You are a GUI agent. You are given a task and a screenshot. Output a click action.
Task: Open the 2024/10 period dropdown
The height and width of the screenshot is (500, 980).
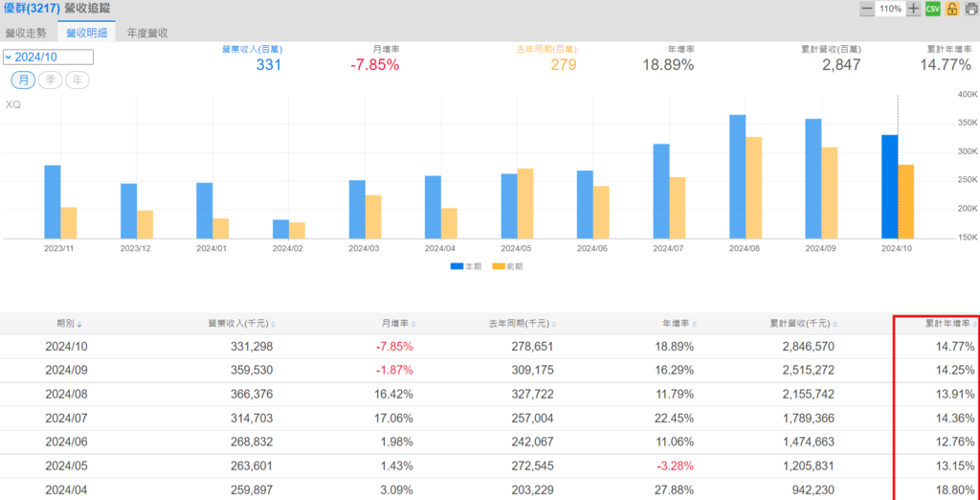point(48,57)
